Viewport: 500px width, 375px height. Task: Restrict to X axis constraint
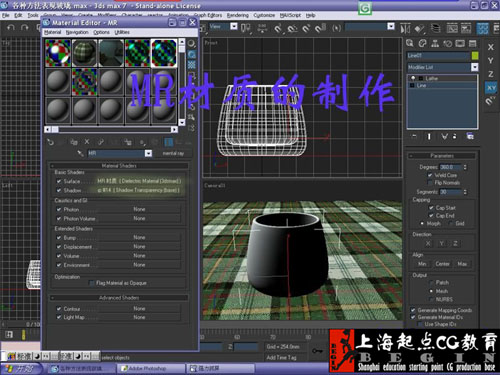(x=491, y=47)
